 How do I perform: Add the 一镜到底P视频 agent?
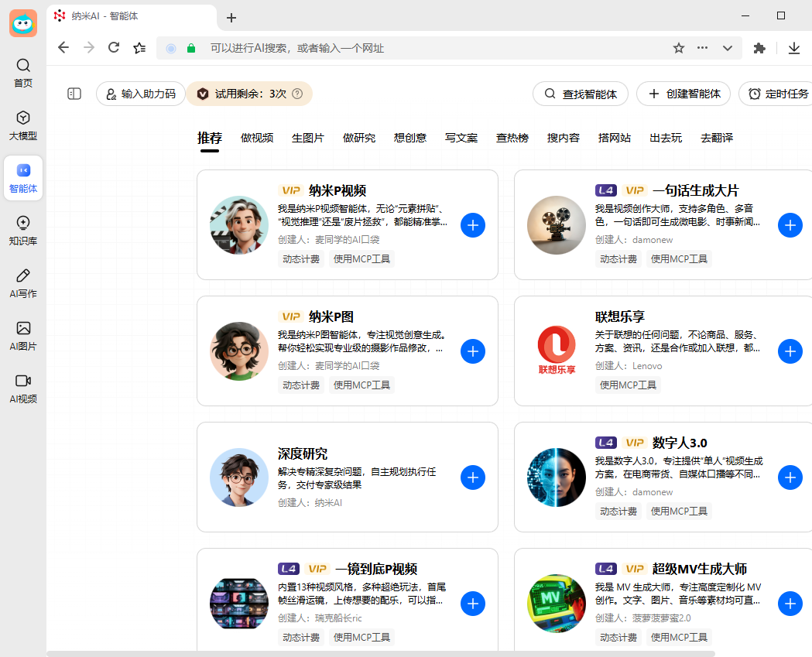pyautogui.click(x=473, y=604)
